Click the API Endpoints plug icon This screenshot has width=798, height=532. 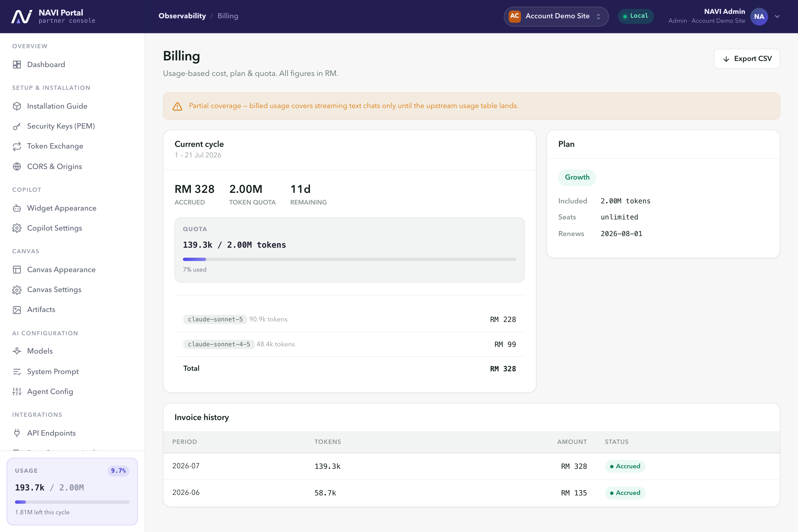click(x=17, y=433)
